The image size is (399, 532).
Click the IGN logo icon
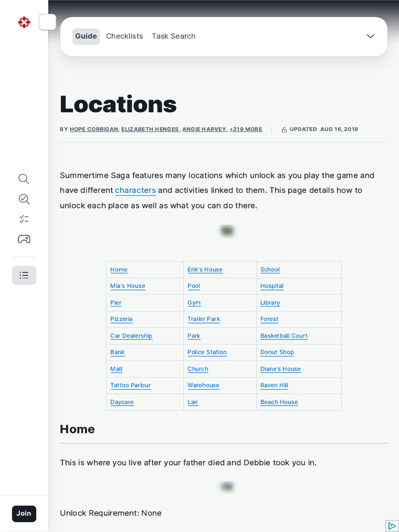pyautogui.click(x=24, y=22)
